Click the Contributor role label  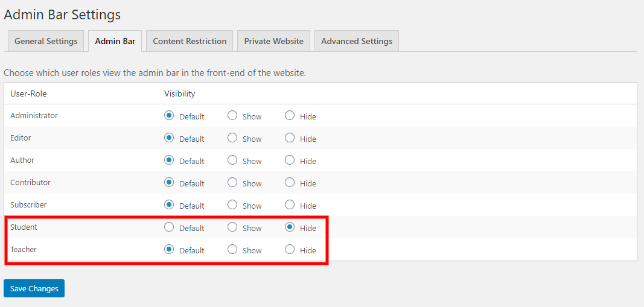(x=30, y=182)
